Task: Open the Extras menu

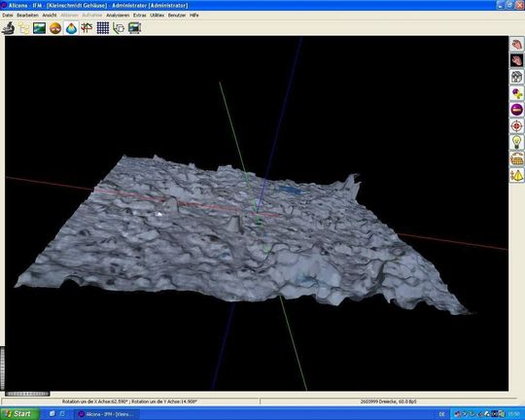Action: [x=140, y=16]
